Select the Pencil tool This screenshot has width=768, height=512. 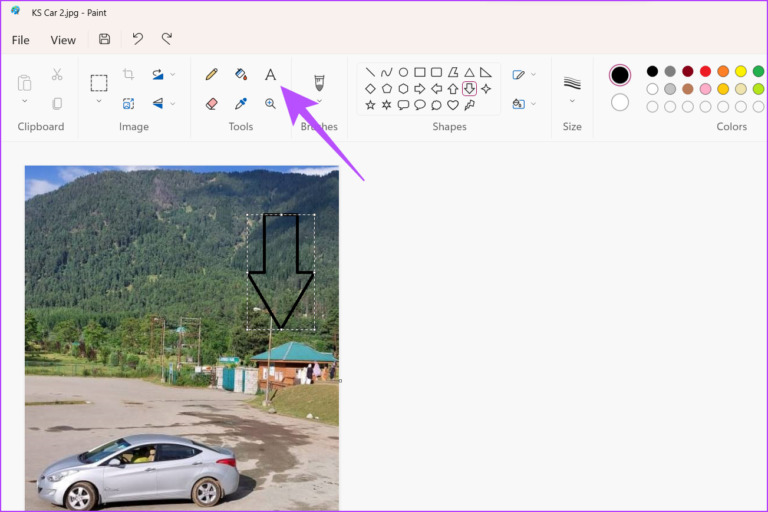[212, 74]
